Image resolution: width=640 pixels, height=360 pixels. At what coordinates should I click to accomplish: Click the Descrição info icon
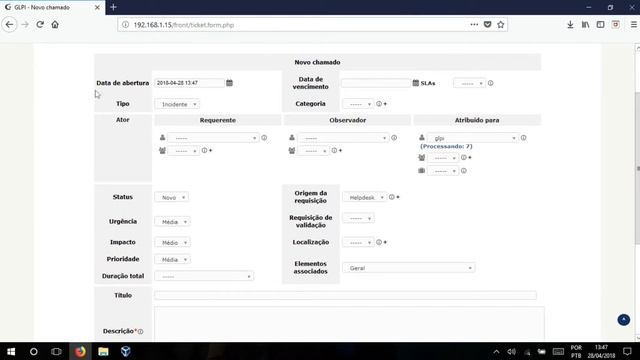coord(140,331)
